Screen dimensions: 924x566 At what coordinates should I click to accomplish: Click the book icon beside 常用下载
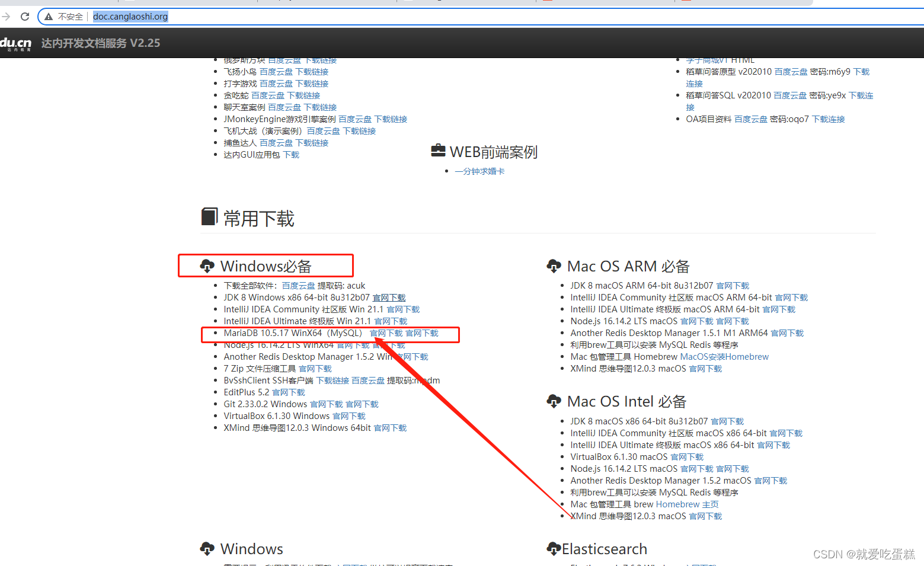click(x=209, y=216)
